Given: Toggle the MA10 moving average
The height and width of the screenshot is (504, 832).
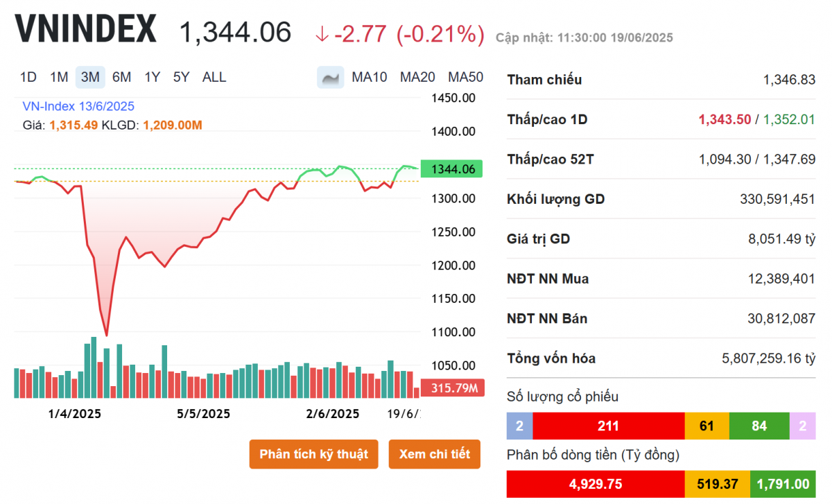Looking at the screenshot, I should 370,78.
